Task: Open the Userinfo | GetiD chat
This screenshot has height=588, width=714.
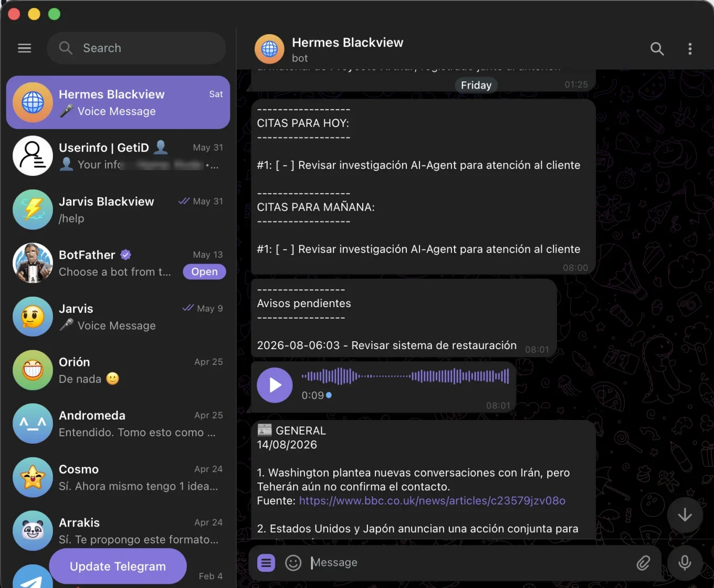Action: [x=118, y=156]
